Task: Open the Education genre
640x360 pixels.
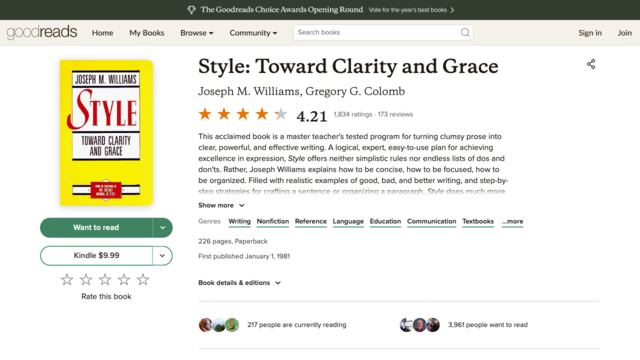Action: point(385,221)
